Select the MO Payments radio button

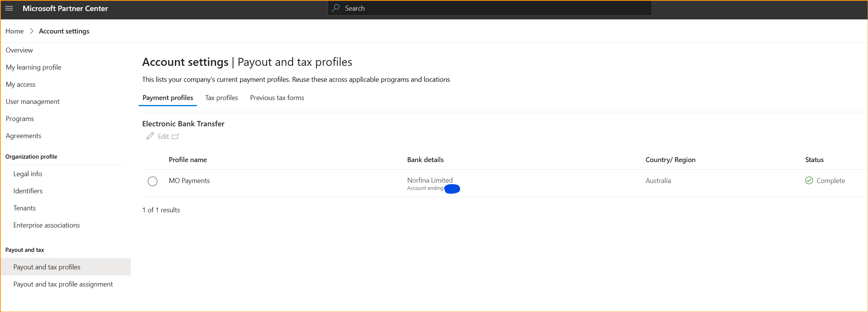tap(152, 181)
